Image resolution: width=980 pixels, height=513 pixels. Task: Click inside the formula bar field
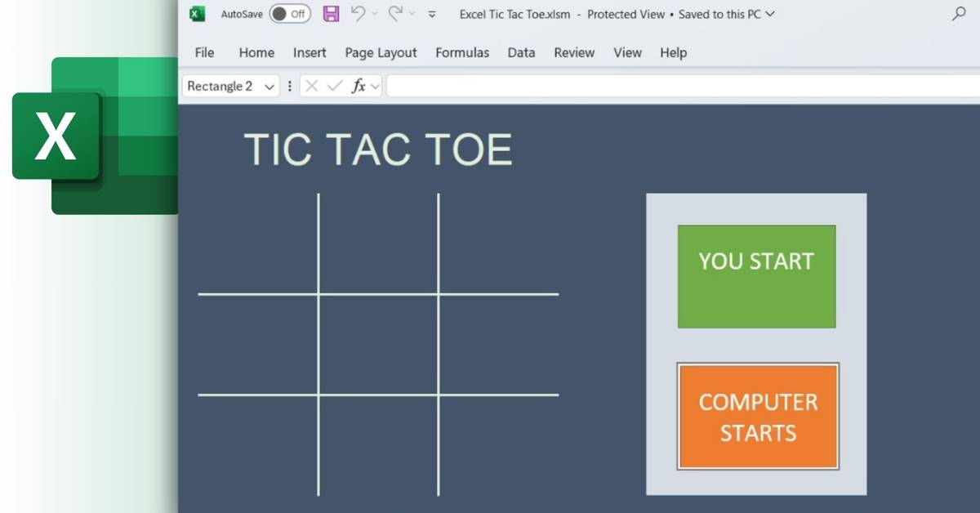click(683, 86)
